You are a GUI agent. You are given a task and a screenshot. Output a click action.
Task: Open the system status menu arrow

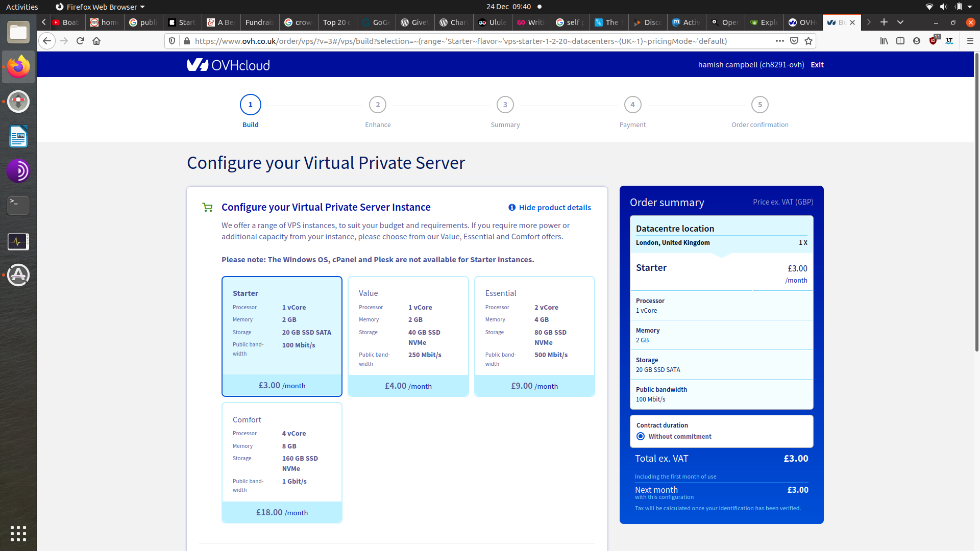click(970, 7)
